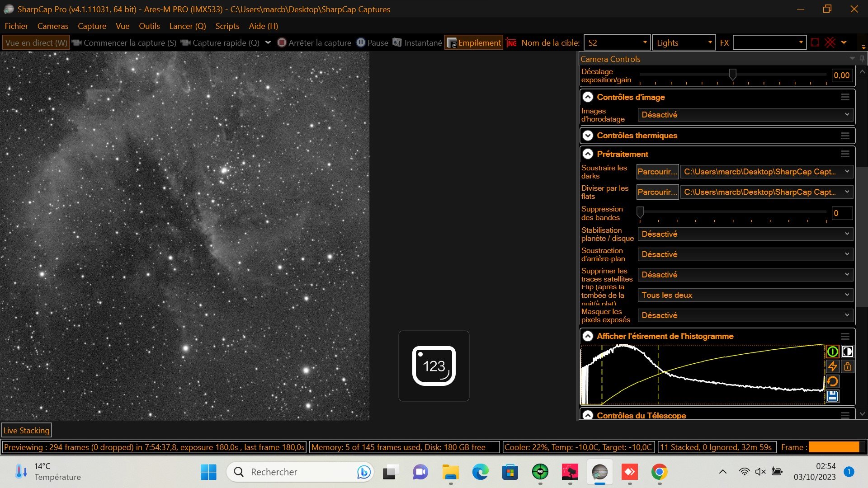868x488 pixels.
Task: Switch to the Live Stacking tab
Action: [x=26, y=431]
